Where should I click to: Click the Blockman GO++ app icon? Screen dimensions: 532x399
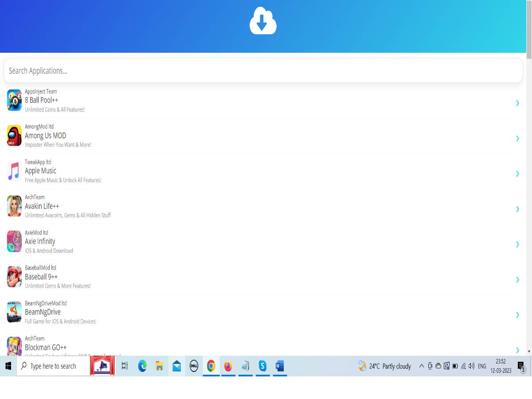[x=14, y=346]
